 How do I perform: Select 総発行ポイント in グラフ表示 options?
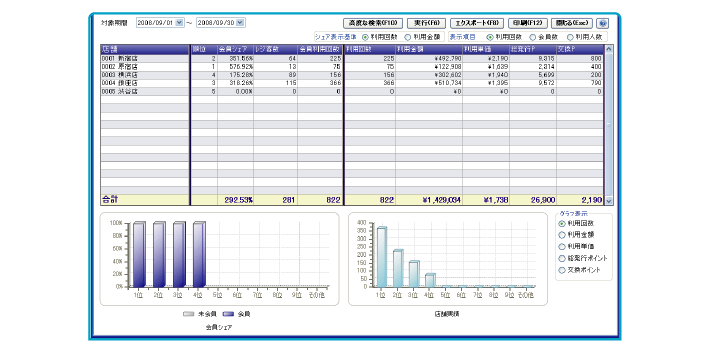point(562,259)
